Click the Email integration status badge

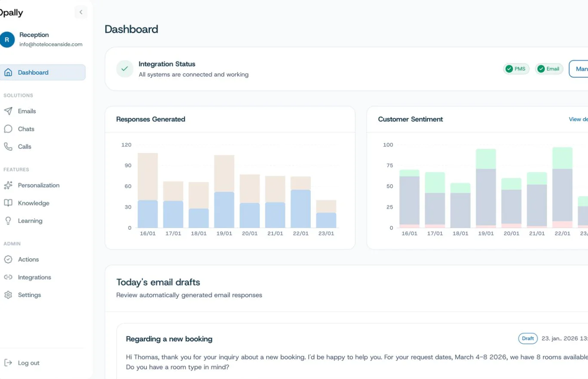tap(549, 69)
